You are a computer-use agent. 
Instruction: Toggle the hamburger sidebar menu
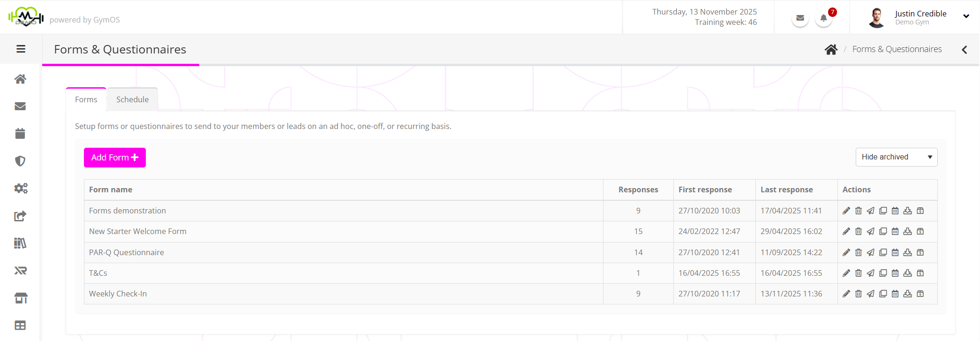click(21, 49)
